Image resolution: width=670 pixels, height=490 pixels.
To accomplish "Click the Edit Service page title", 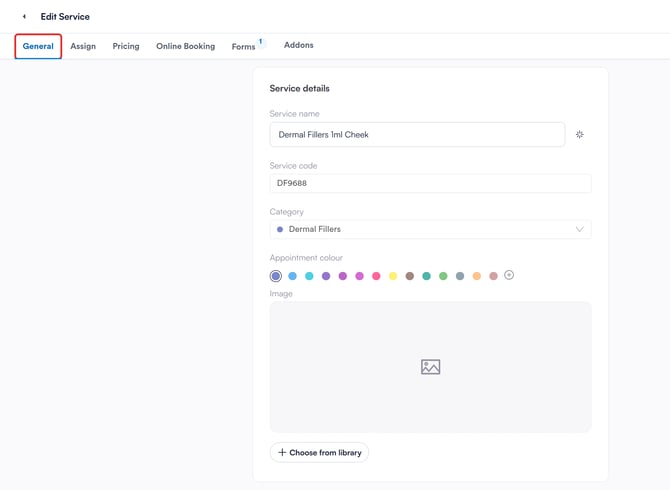I will point(65,17).
